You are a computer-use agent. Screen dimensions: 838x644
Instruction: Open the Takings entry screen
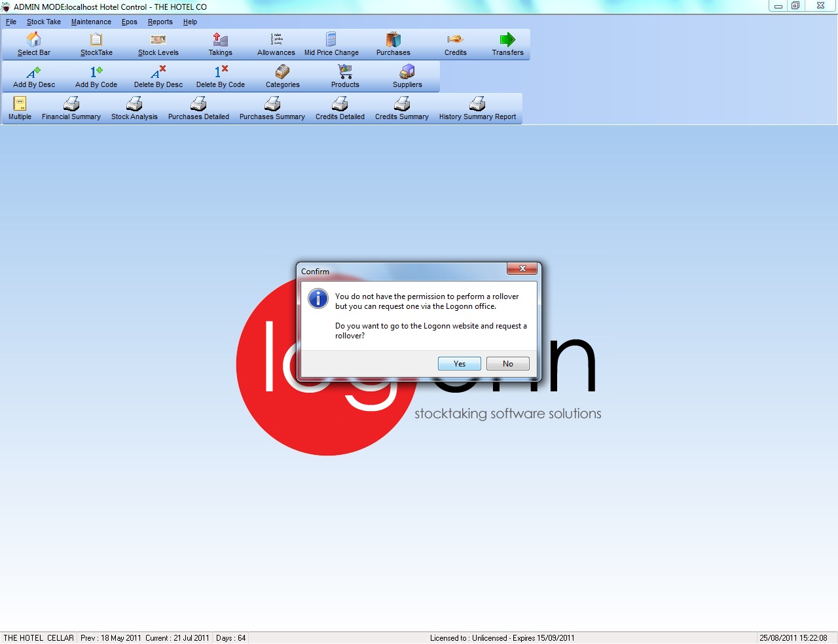point(221,45)
